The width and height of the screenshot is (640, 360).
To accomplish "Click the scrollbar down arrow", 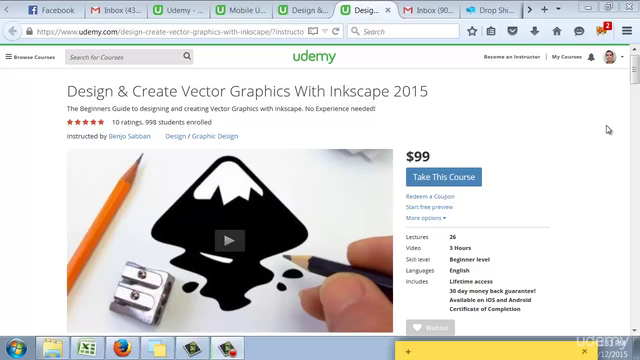I will point(634,331).
